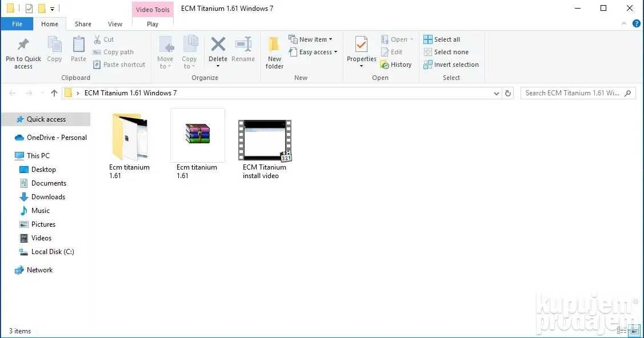Open Customize Quick Access Toolbar arrow
This screenshot has width=644, height=338.
52,9
